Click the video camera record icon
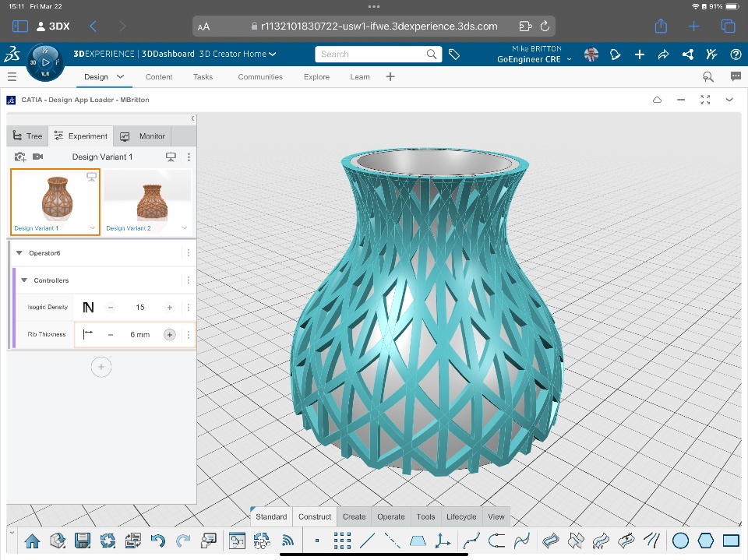 point(38,157)
